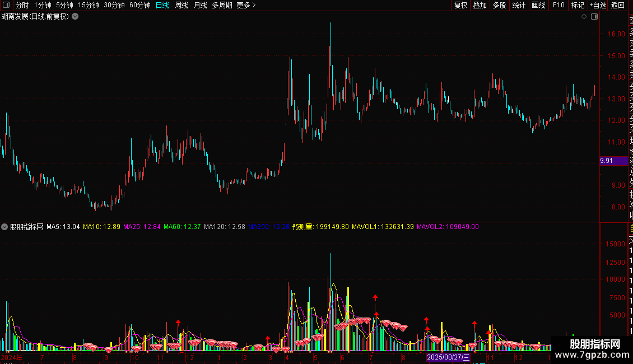Open the 复权 adjustment menu
The image size is (633, 364).
point(460,5)
